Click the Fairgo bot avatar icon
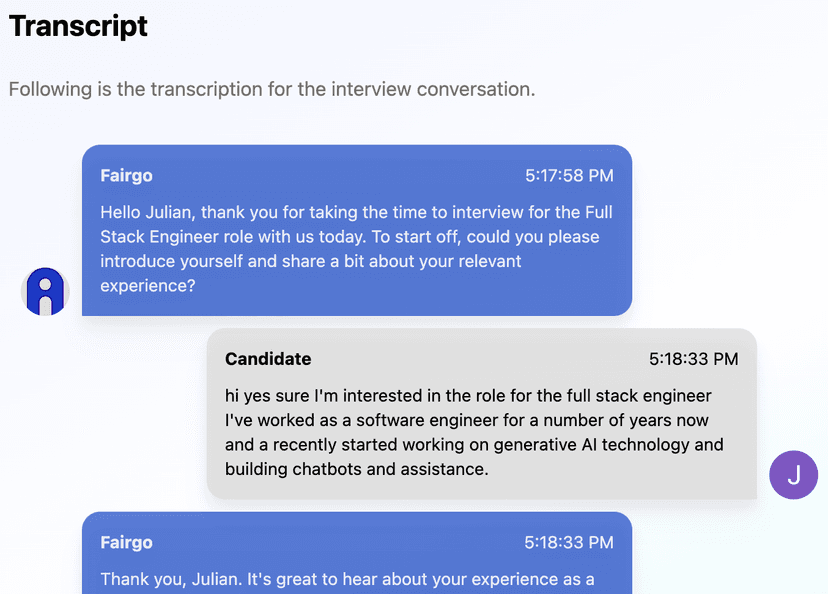Screen dimensions: 828x594 tap(44, 292)
